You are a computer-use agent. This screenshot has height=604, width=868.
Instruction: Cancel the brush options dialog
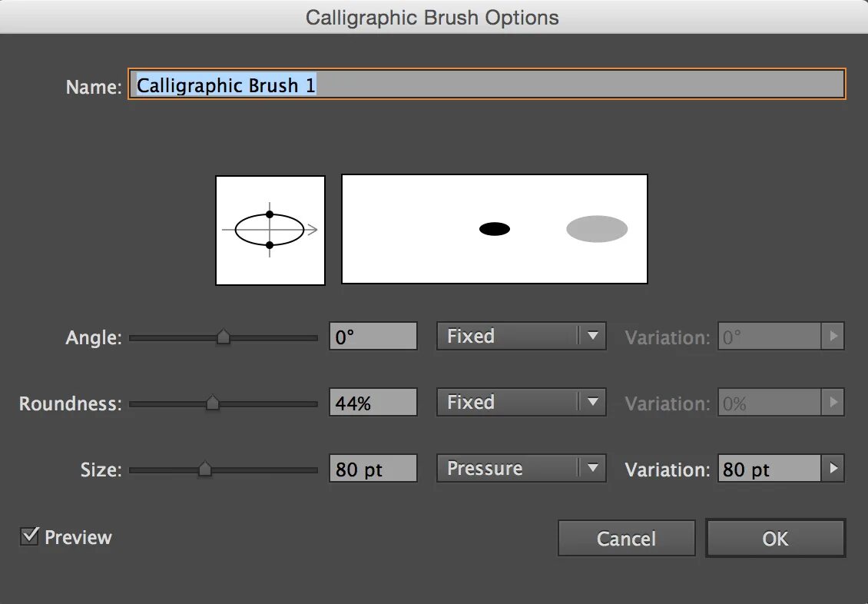click(x=626, y=538)
